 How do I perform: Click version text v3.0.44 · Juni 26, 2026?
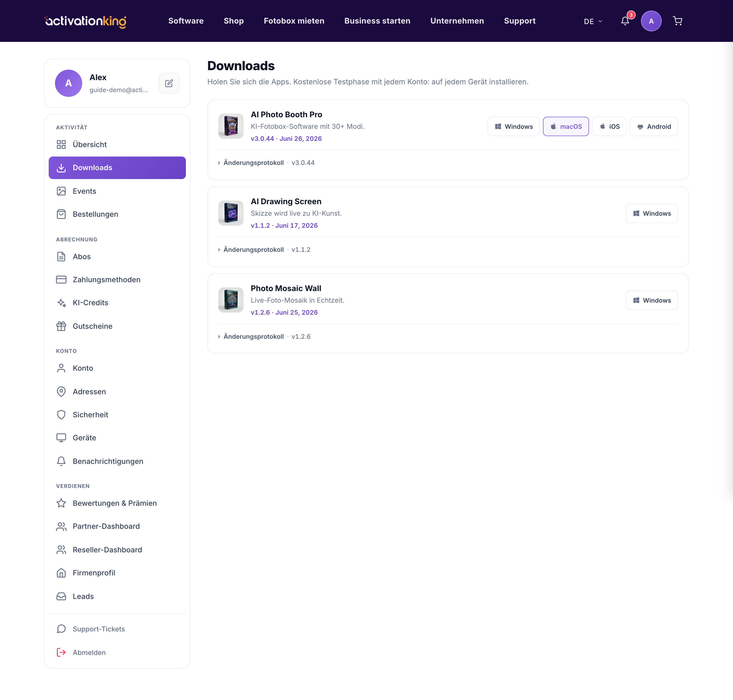(x=286, y=138)
